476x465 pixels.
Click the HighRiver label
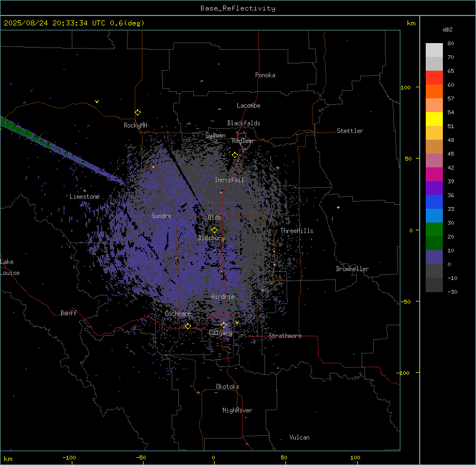pos(237,410)
